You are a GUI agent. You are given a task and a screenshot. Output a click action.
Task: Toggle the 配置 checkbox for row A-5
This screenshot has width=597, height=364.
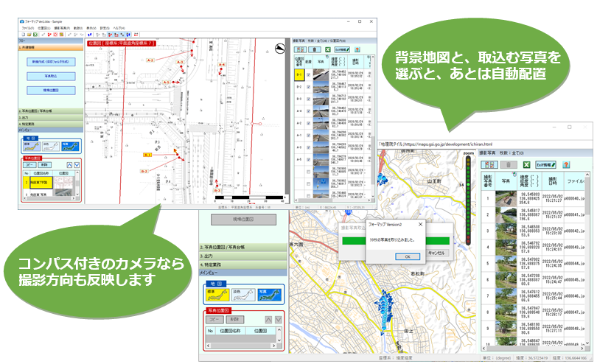click(x=308, y=160)
